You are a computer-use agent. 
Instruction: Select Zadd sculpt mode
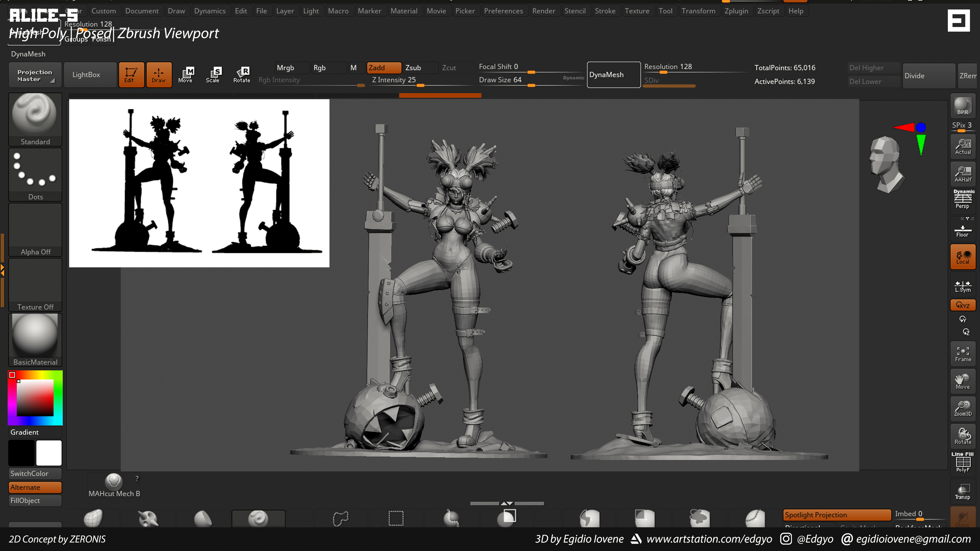click(x=384, y=68)
